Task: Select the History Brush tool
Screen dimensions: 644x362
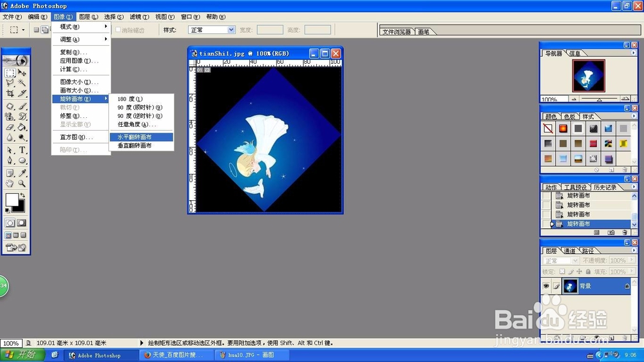Action: point(22,117)
